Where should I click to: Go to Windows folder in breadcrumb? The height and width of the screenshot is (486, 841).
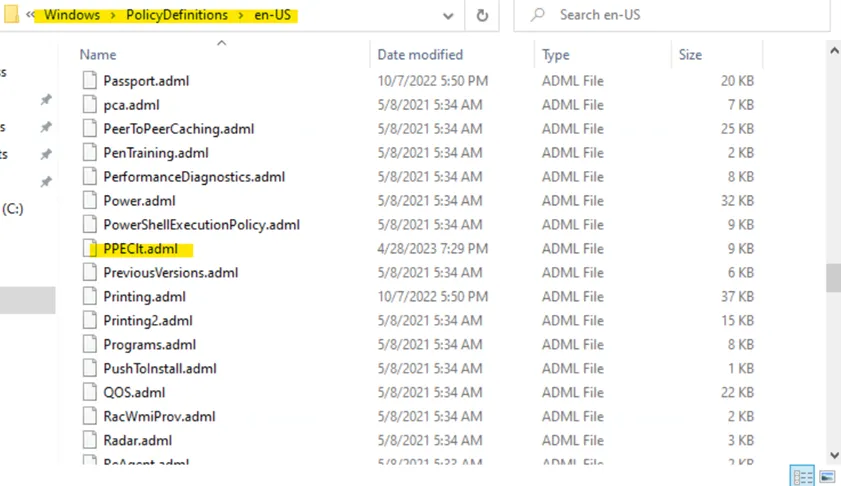(x=72, y=15)
